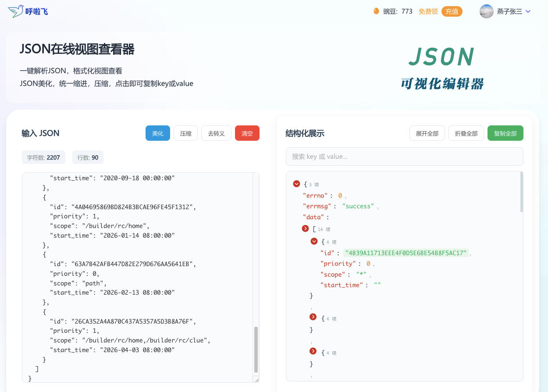
Task: Focus the 搜索 key 或 value search field
Action: point(405,157)
